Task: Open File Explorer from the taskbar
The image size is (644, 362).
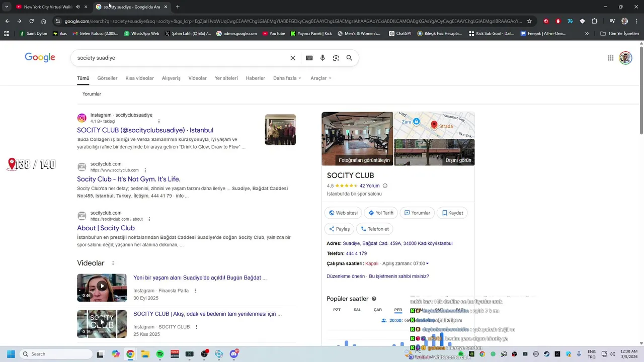Action: click(x=145, y=354)
